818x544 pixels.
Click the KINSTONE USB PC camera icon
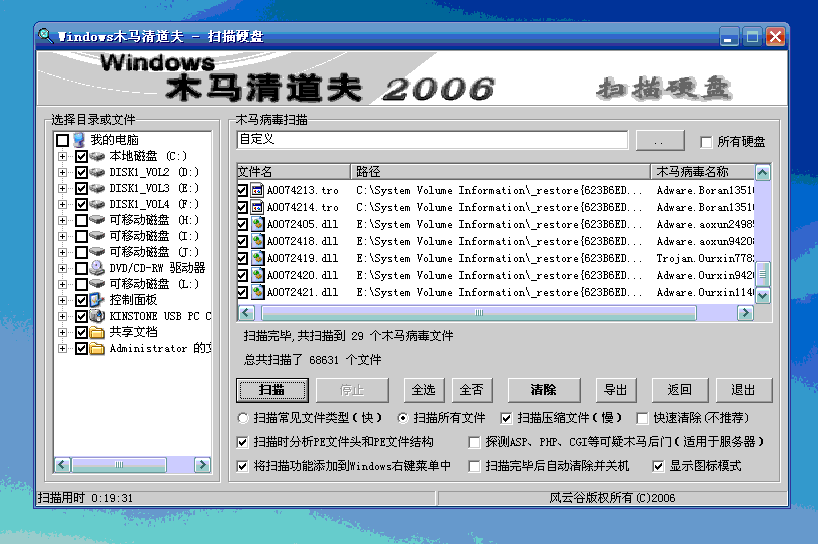(x=97, y=316)
